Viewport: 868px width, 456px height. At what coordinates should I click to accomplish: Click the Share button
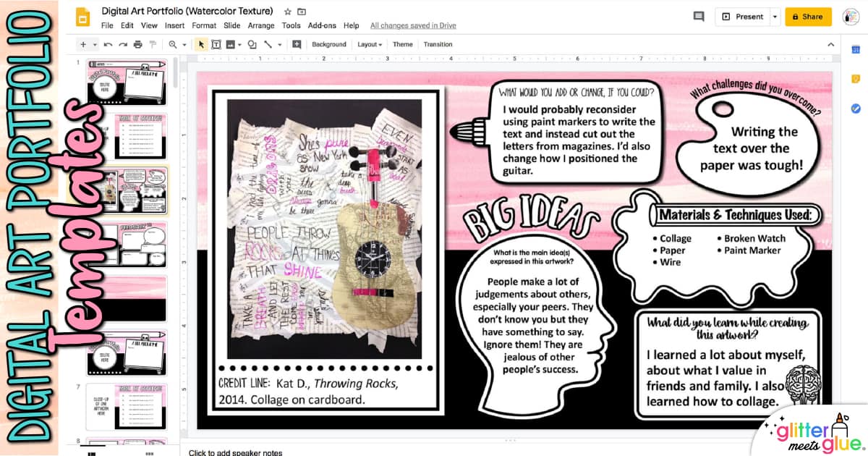808,16
